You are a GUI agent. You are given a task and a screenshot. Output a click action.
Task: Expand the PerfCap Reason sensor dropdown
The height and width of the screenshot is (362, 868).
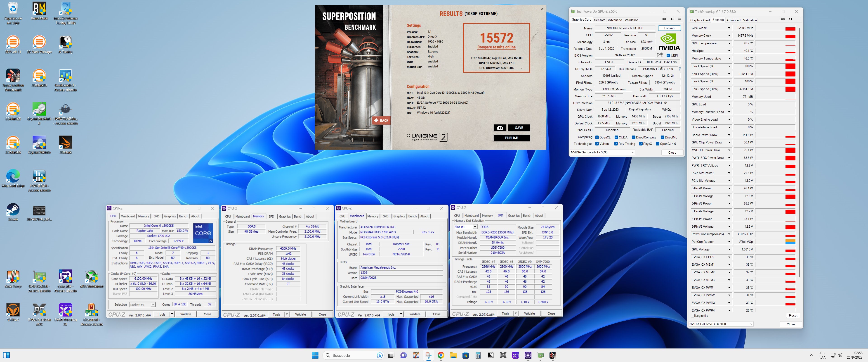click(729, 242)
